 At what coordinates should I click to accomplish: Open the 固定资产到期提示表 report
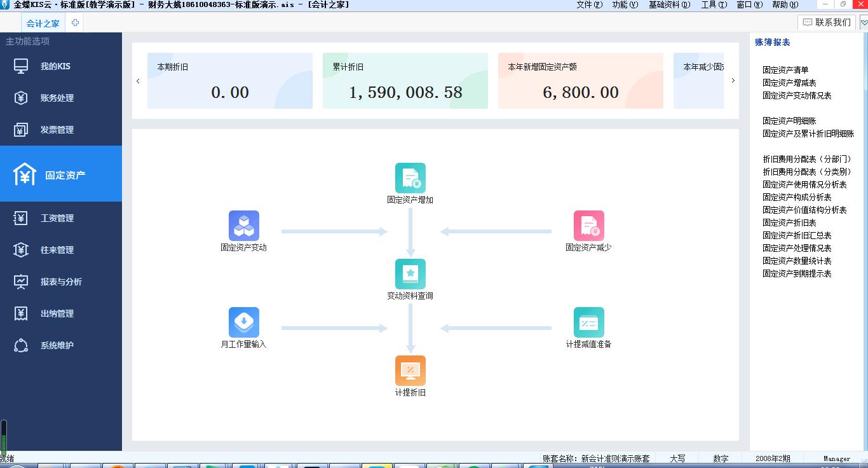click(797, 273)
